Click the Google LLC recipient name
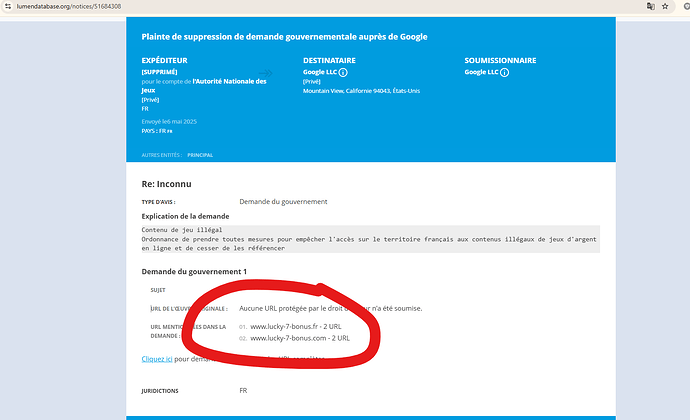 click(x=320, y=72)
